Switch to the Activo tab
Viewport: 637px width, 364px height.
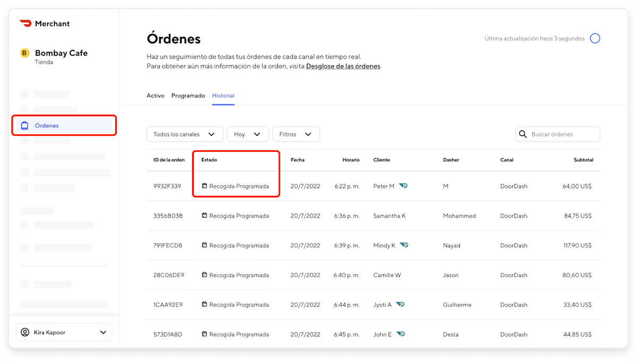pyautogui.click(x=156, y=96)
